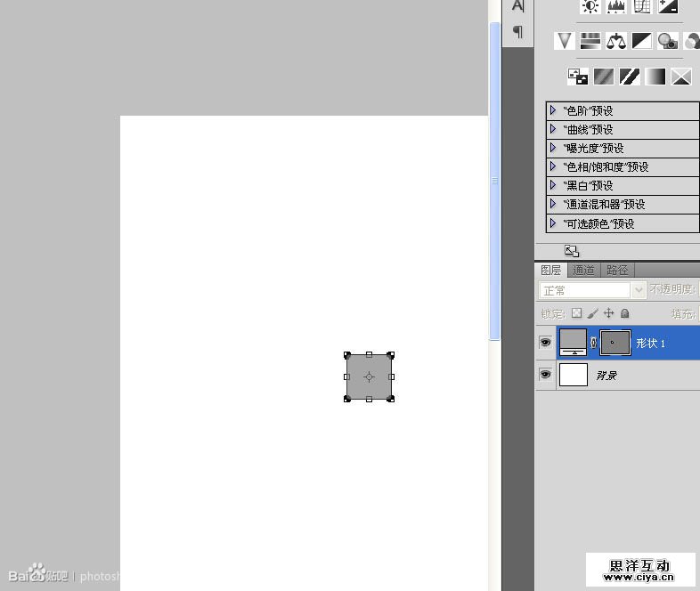Screen dimensions: 700x591
Task: Click the Brightness/Contrast adjustment icon
Action: click(x=590, y=6)
